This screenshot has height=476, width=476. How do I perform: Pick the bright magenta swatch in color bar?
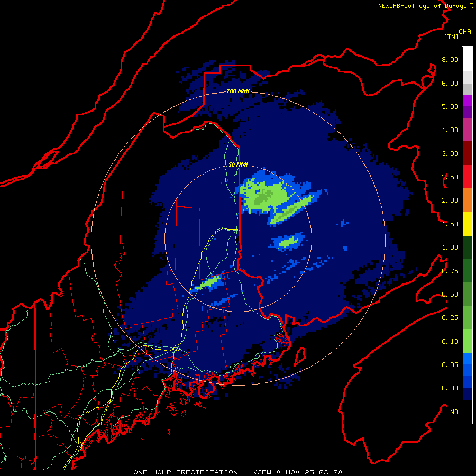pos(467,100)
